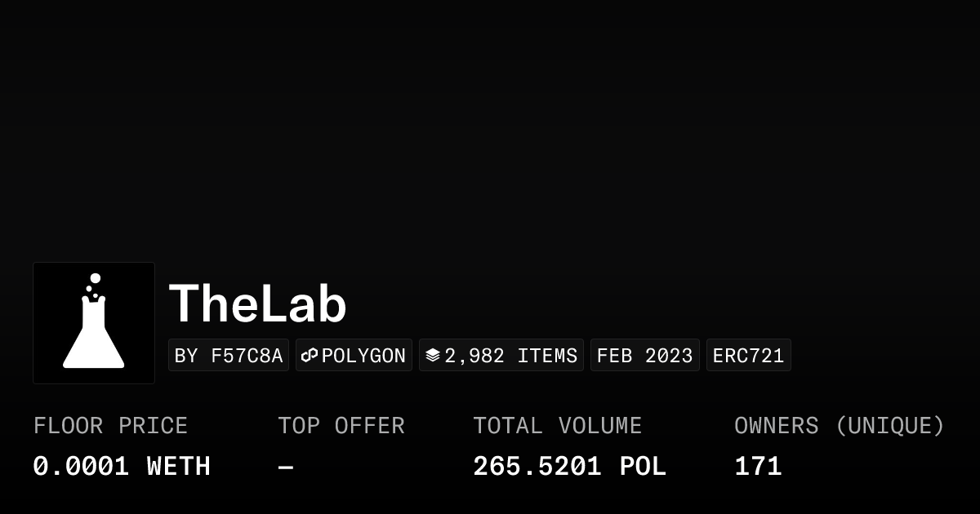This screenshot has height=514, width=980.
Task: Open the TheLab collection title
Action: click(258, 304)
